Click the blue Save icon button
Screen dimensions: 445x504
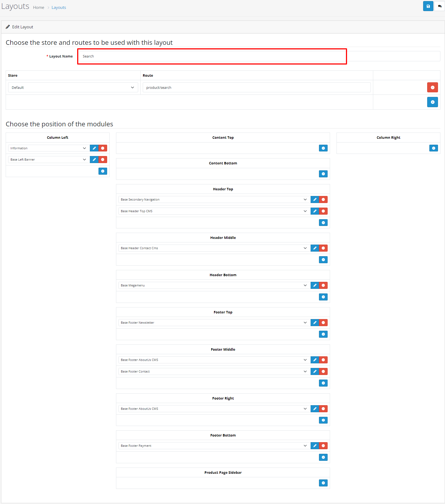click(428, 6)
